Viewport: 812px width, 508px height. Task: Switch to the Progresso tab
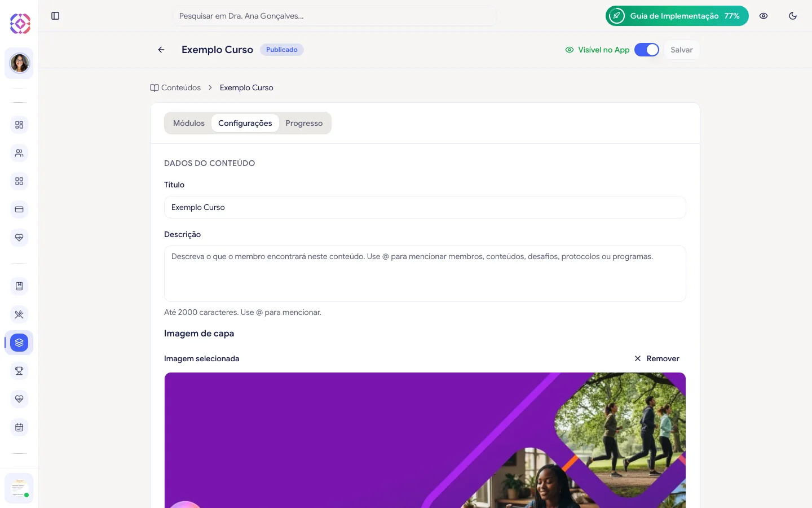click(304, 123)
